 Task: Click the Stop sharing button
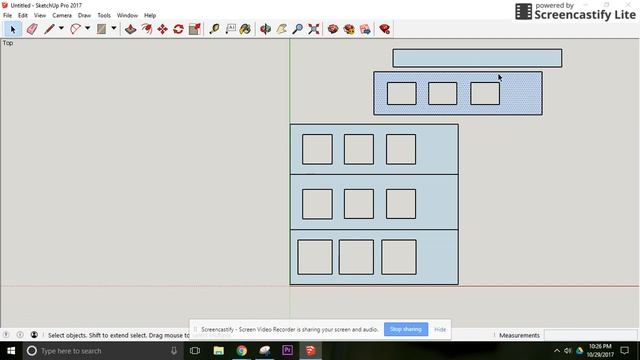click(x=406, y=329)
